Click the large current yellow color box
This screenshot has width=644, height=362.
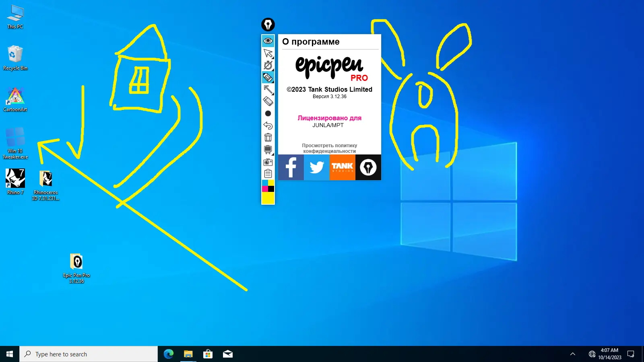coord(268,198)
